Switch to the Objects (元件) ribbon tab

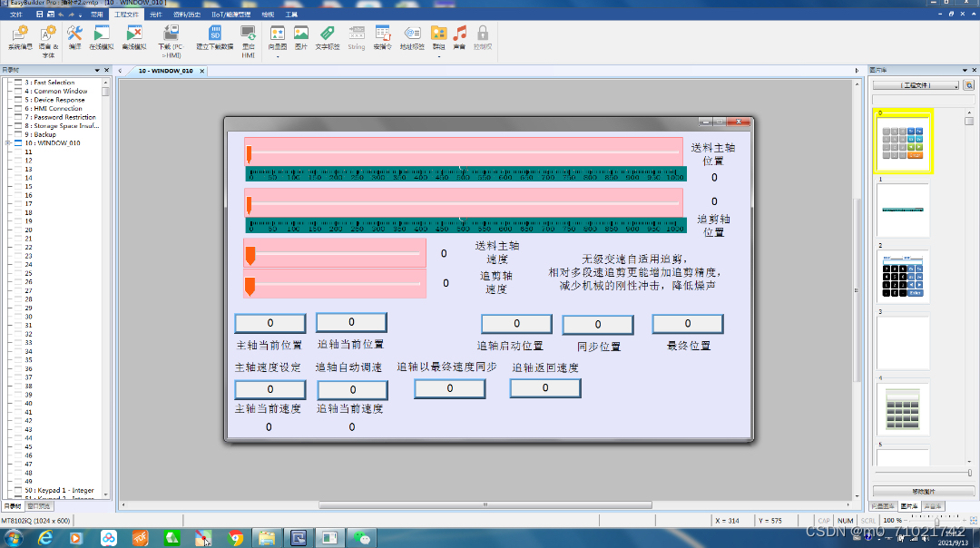click(156, 15)
